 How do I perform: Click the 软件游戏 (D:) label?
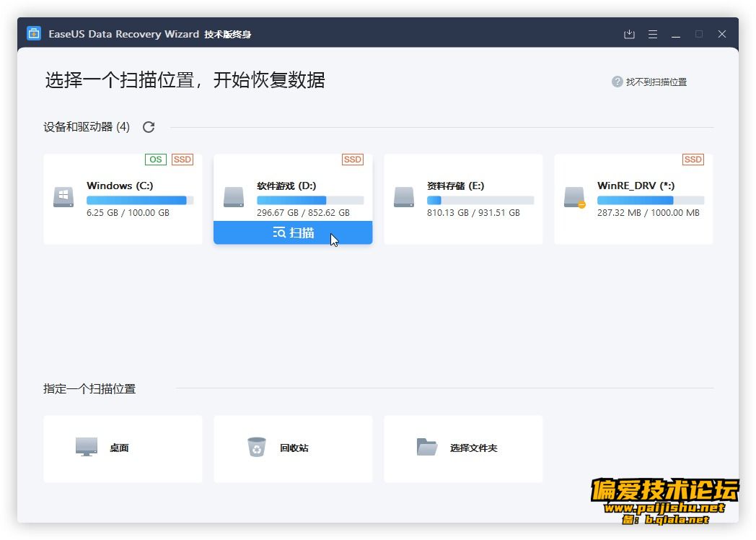[286, 186]
